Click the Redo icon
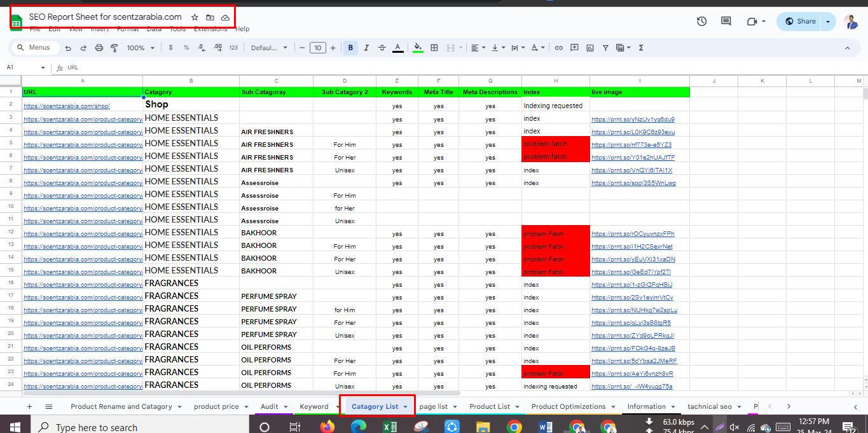868x433 pixels. (x=83, y=48)
